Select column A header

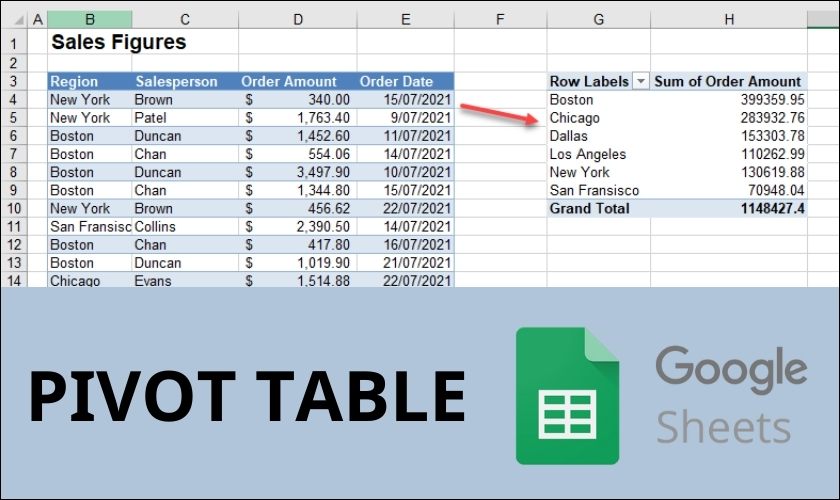38,19
